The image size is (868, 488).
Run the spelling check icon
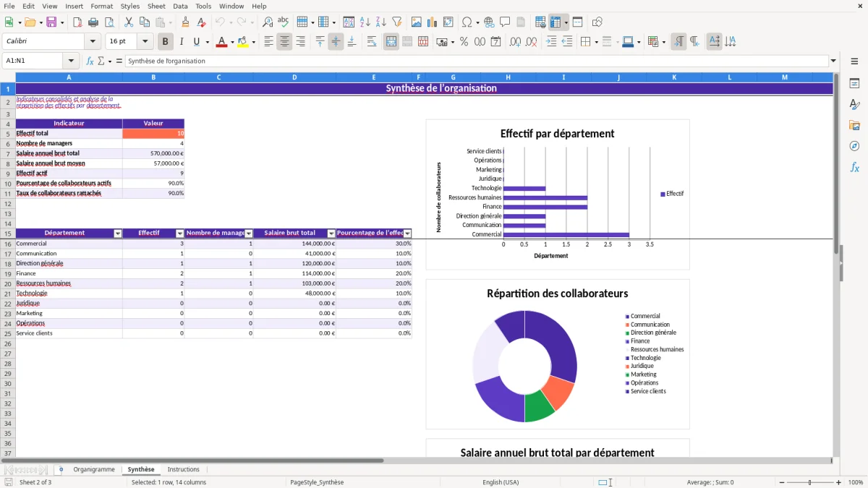pyautogui.click(x=284, y=22)
